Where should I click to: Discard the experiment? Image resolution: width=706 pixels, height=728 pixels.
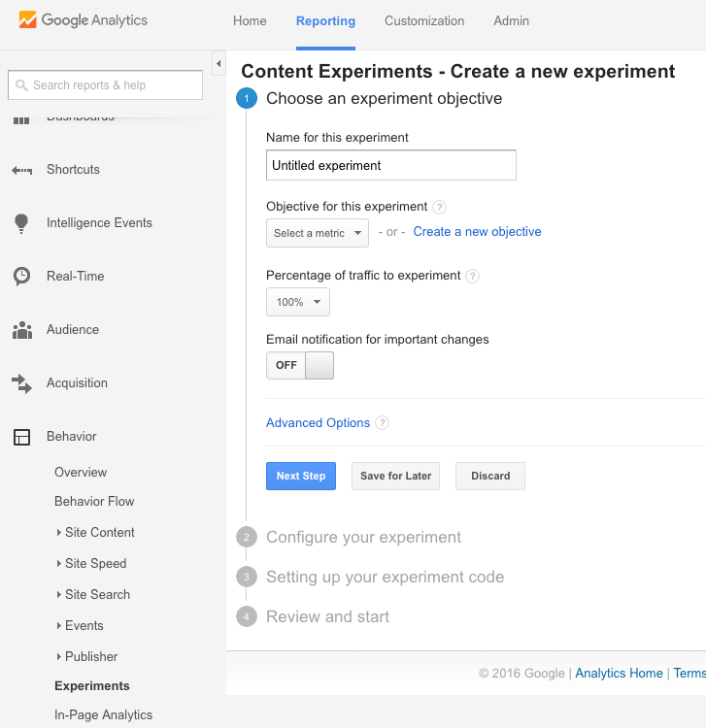(490, 476)
